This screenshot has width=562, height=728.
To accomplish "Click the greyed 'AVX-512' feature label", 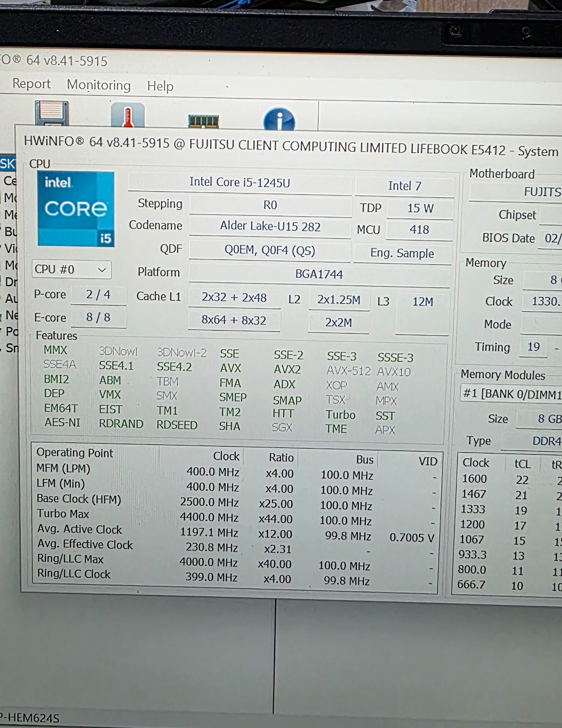I will click(349, 371).
